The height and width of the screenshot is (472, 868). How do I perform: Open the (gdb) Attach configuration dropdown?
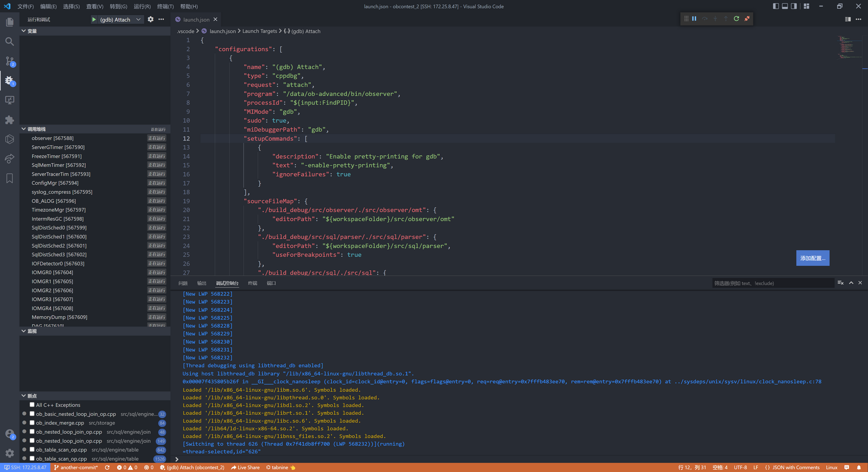(121, 20)
